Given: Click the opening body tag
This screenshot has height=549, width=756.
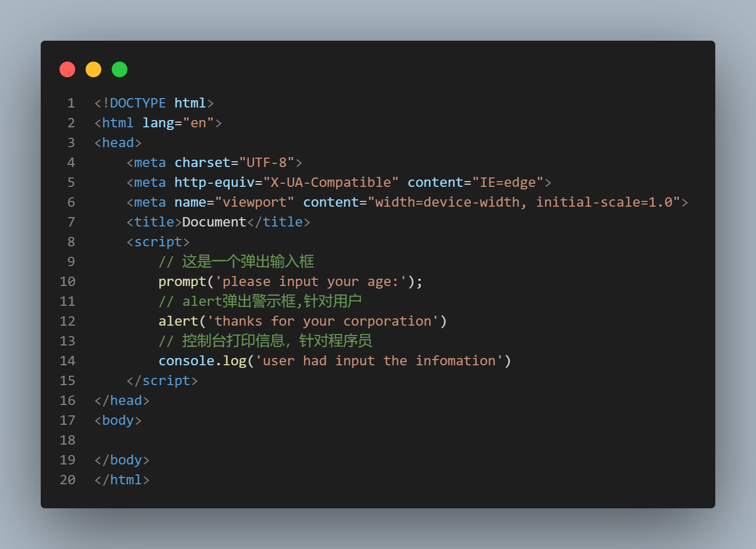Looking at the screenshot, I should click(x=118, y=420).
